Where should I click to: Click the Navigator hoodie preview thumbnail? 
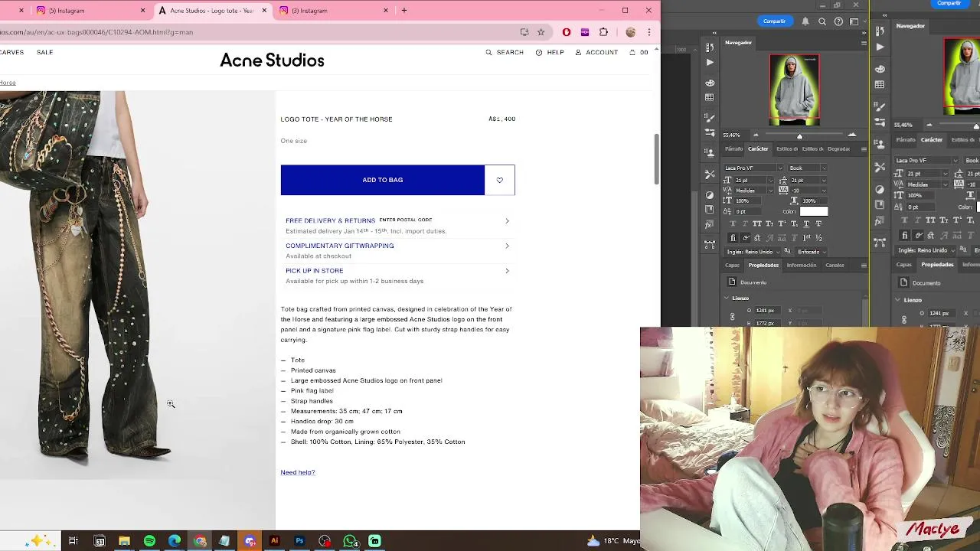(794, 90)
